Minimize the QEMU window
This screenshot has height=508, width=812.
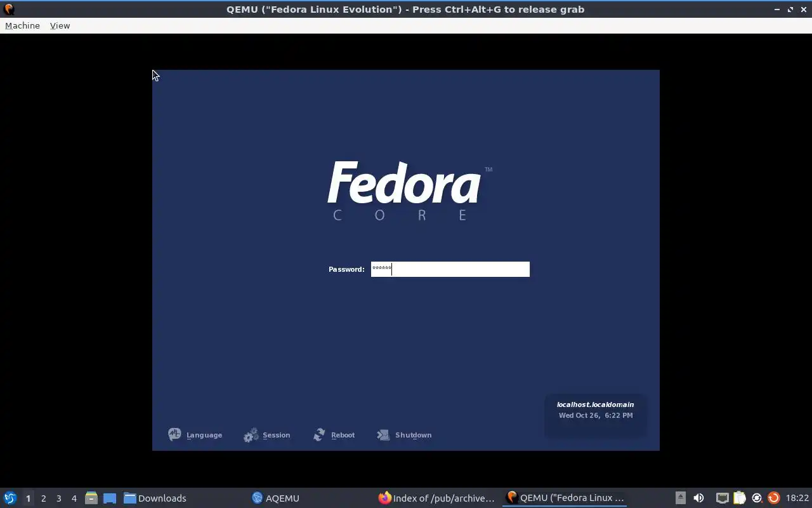(x=777, y=10)
